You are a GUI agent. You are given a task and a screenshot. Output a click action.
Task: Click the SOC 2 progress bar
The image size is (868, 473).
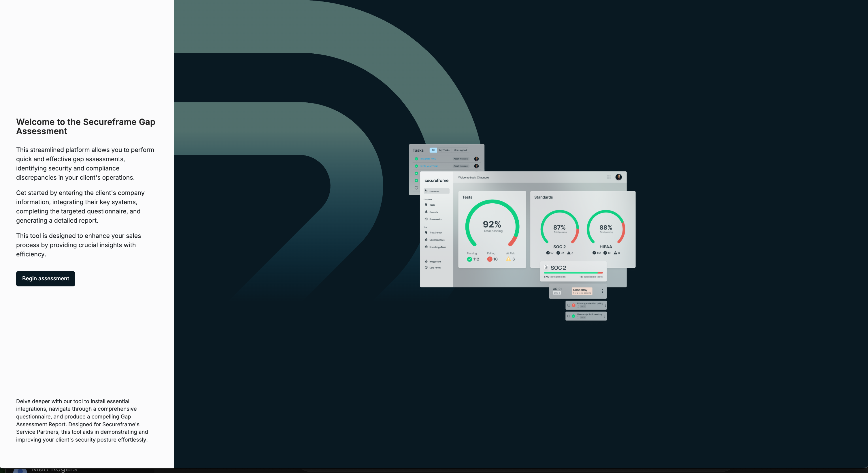pyautogui.click(x=573, y=273)
